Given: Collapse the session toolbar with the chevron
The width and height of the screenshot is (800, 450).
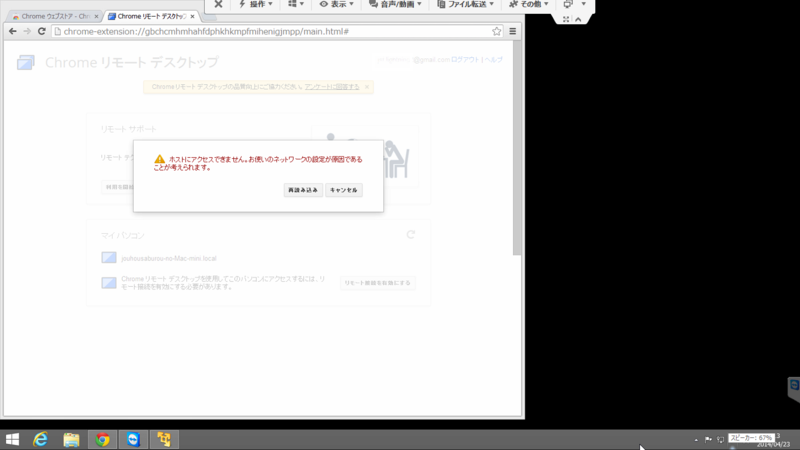Looking at the screenshot, I should 578,19.
